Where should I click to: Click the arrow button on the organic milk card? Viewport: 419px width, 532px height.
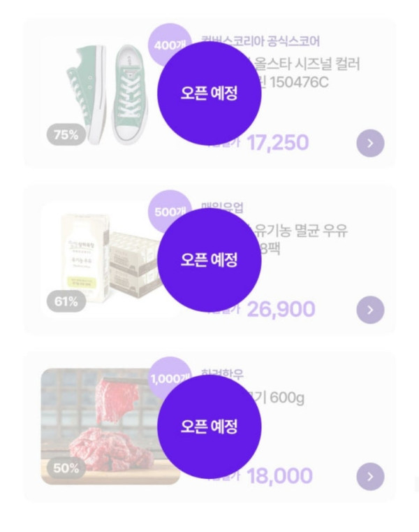click(370, 309)
